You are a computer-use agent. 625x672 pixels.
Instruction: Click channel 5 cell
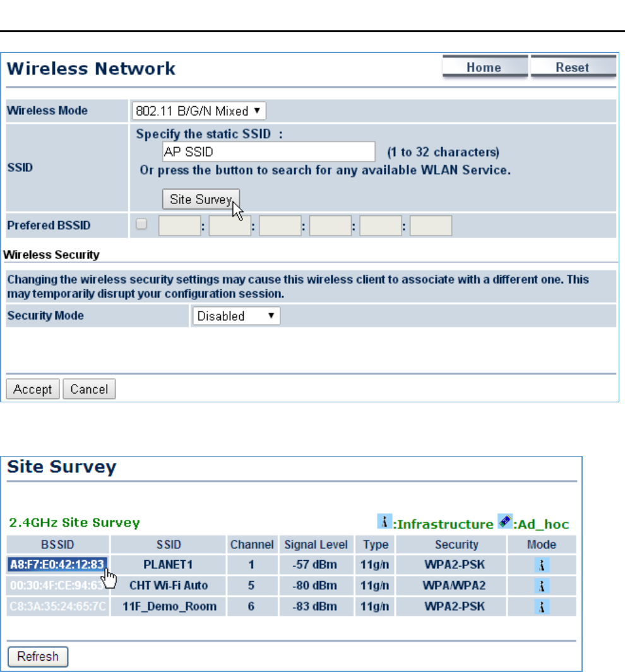point(251,585)
